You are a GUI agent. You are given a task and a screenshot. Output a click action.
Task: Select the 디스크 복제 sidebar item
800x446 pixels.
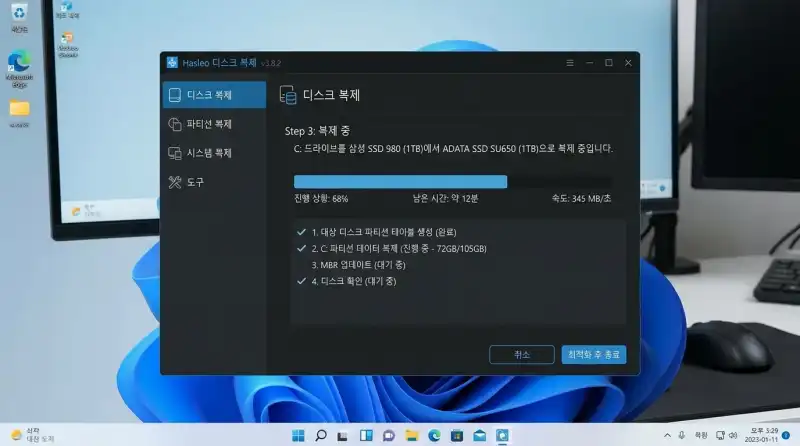pos(213,95)
